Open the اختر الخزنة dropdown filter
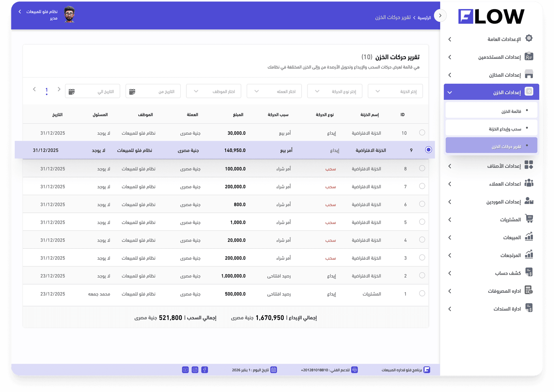 395,91
